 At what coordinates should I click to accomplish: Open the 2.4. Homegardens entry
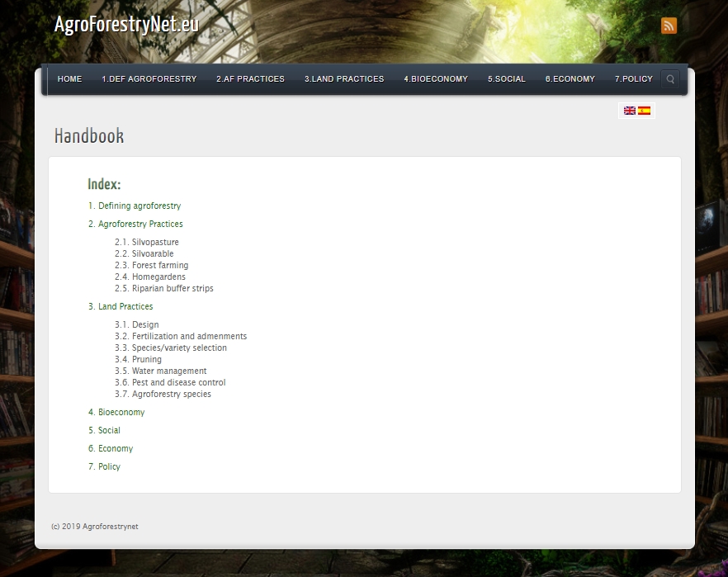click(x=150, y=277)
